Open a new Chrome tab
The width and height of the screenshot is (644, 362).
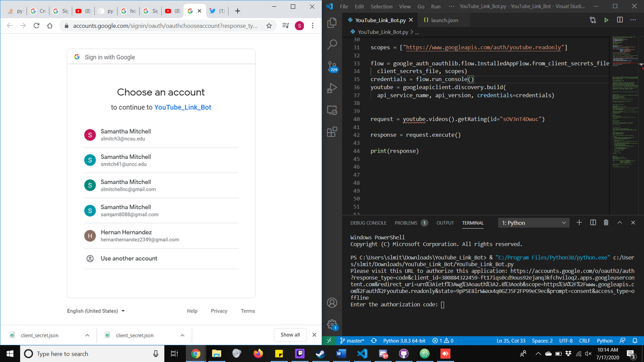[237, 11]
